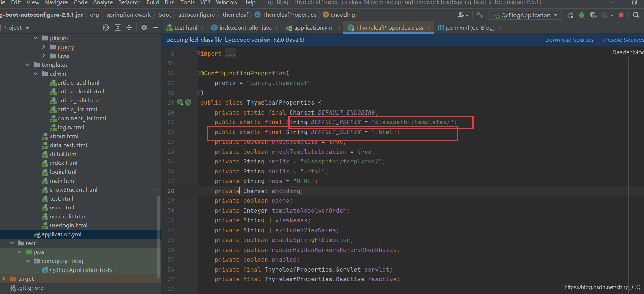Select opened file with the locate target icon
This screenshot has width=644, height=294.
click(106, 27)
